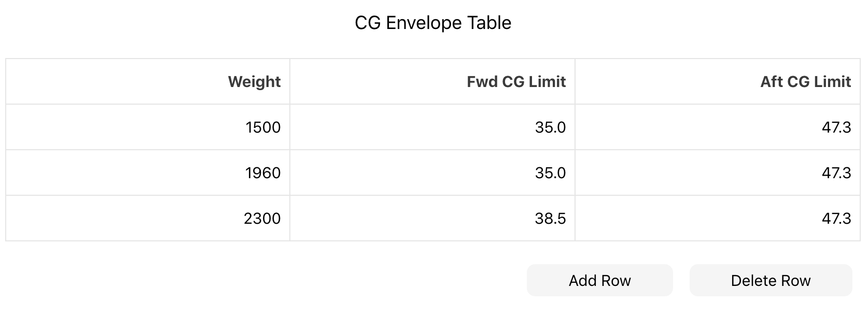Select the 1500 weight cell

point(148,127)
